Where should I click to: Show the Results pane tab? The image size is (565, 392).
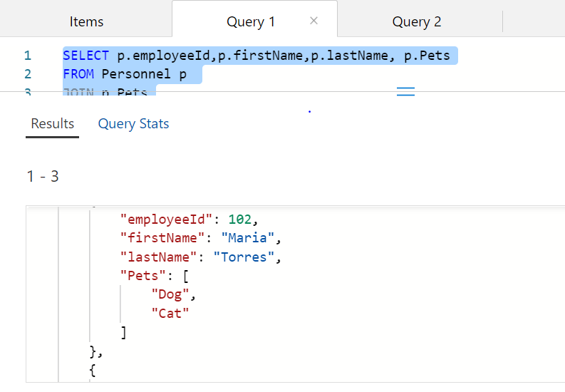coord(53,124)
